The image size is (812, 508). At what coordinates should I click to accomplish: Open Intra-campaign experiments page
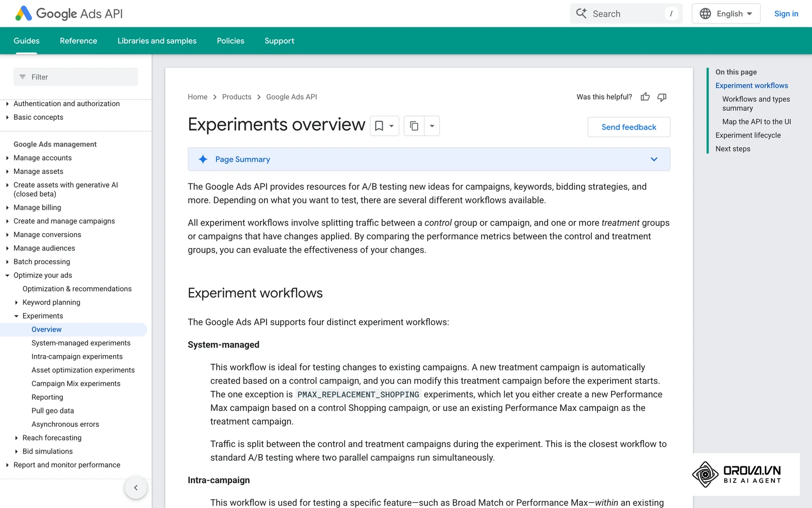point(77,357)
